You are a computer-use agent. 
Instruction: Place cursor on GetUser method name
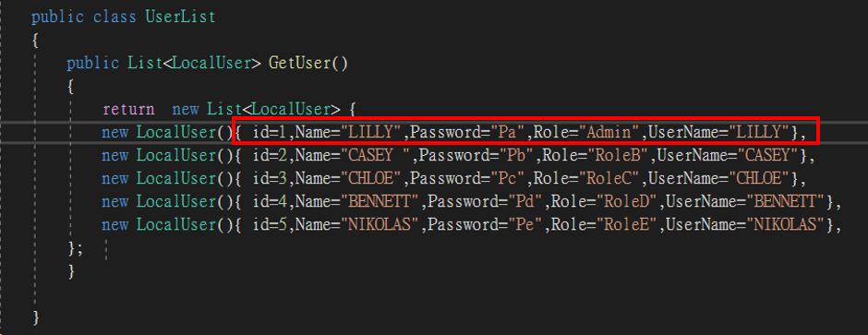(300, 63)
